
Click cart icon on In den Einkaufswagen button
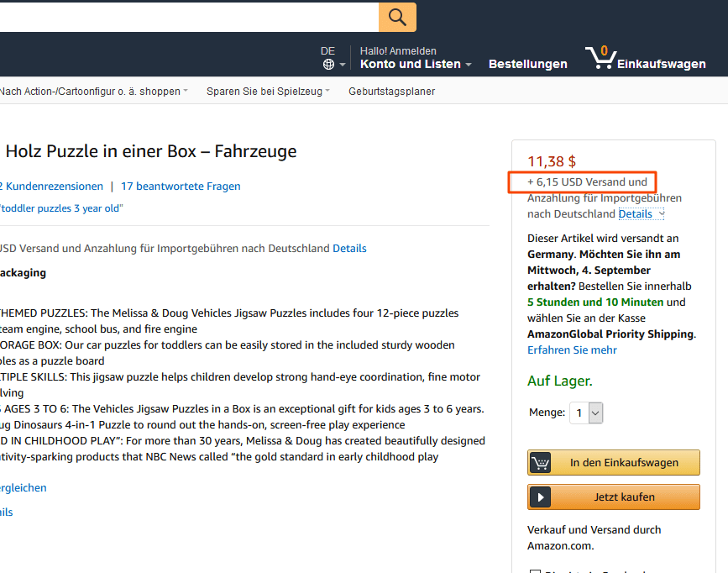pos(541,463)
